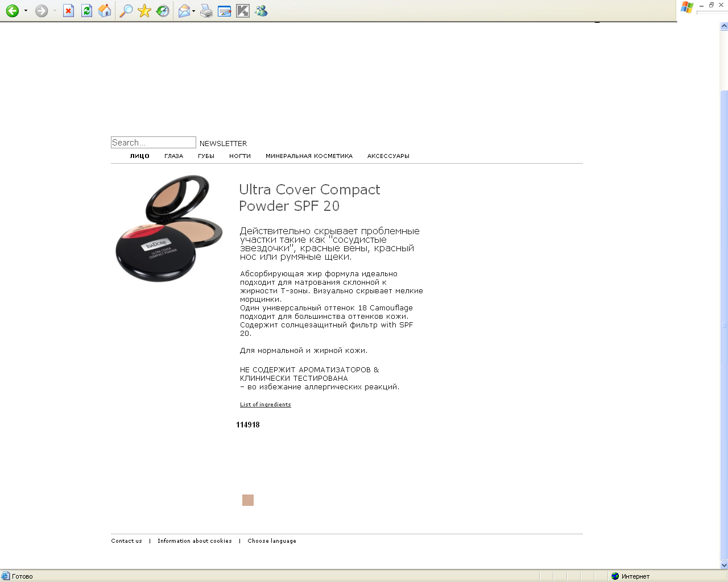Open Favorites with the star icon
The height and width of the screenshot is (582, 728).
tap(144, 11)
